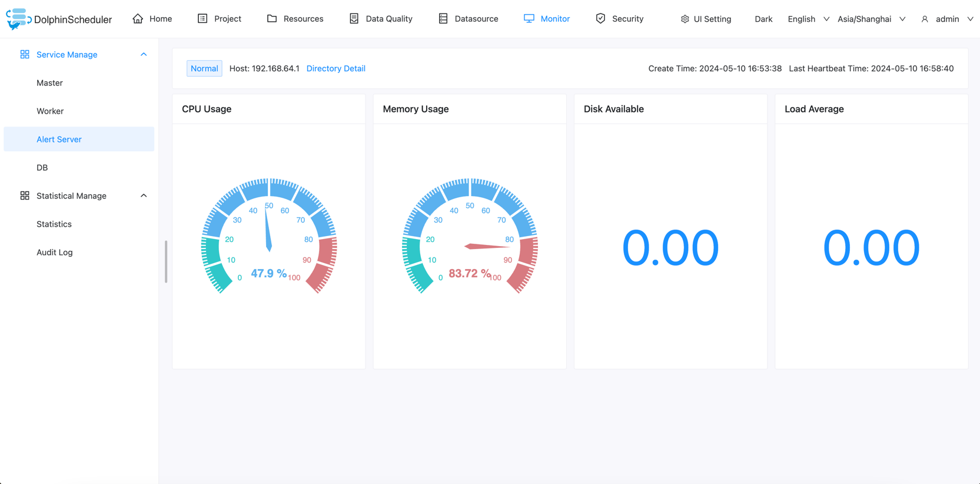Viewport: 980px width, 484px height.
Task: Click the Memory Usage gauge needle
Action: [x=486, y=246]
